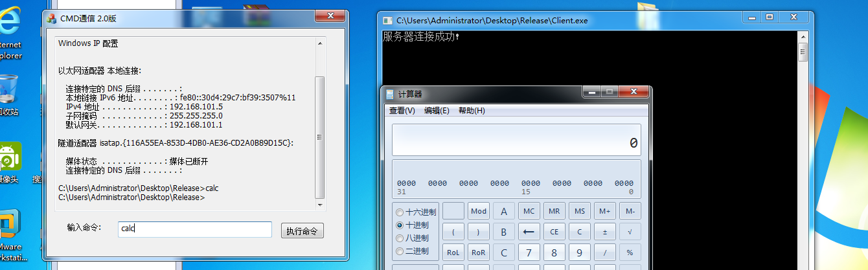
Task: Click calculator digit 7
Action: [x=529, y=253]
